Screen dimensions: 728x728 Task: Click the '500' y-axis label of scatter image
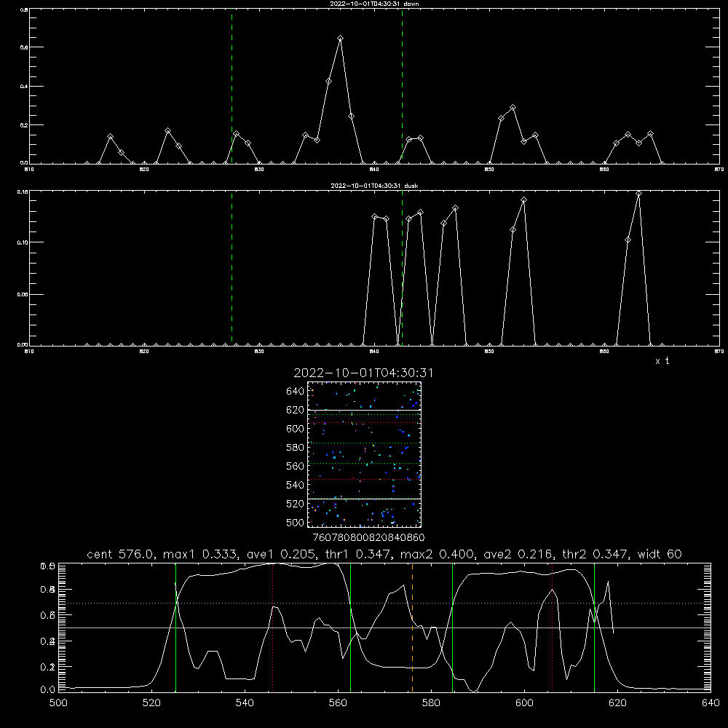(x=296, y=522)
